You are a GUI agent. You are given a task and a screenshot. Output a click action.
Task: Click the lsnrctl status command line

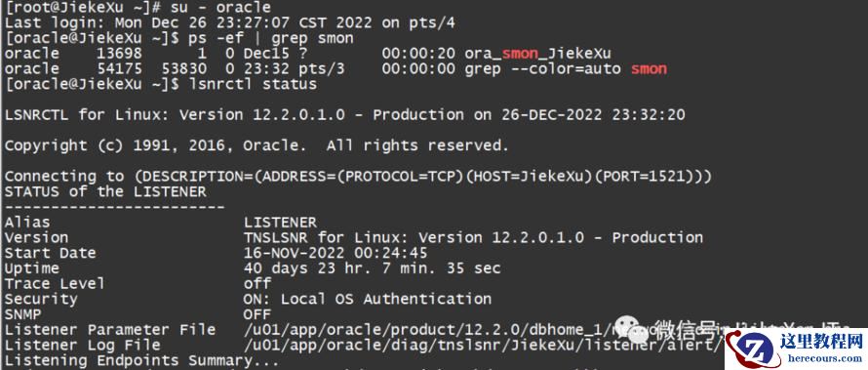click(253, 84)
